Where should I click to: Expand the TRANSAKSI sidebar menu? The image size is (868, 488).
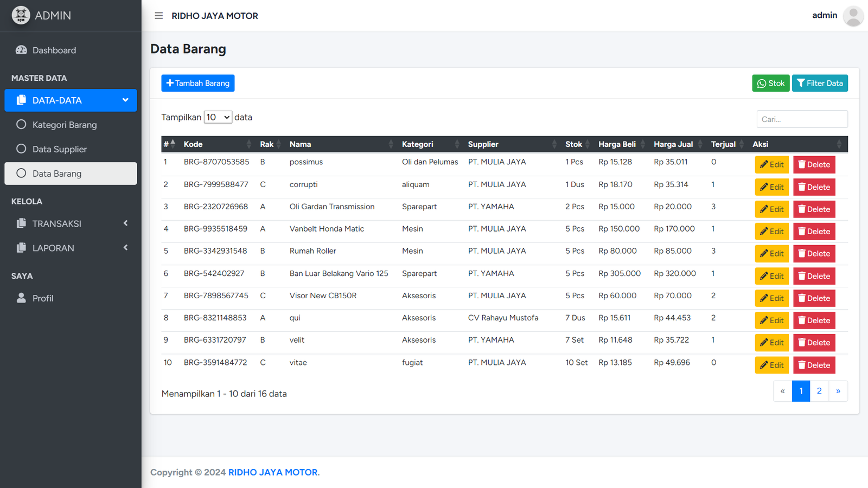71,223
